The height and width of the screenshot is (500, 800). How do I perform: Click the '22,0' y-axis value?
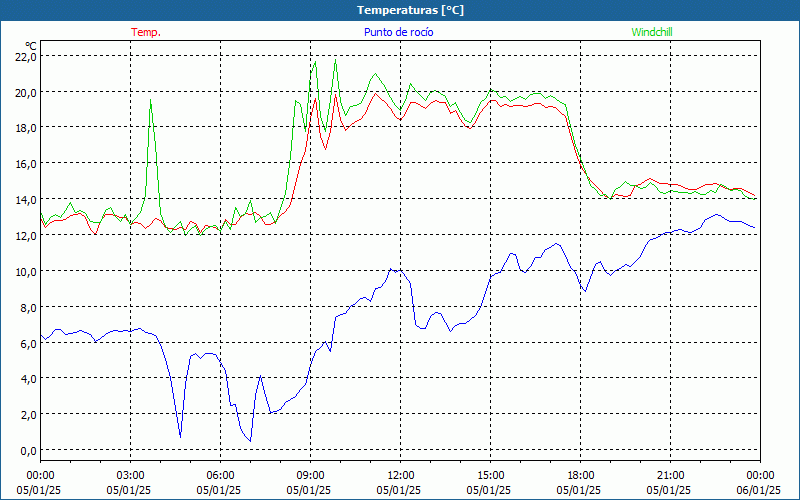26,57
